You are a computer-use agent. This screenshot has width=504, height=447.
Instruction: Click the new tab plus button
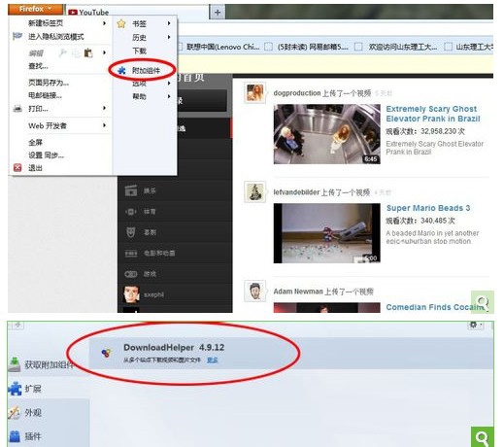(218, 13)
